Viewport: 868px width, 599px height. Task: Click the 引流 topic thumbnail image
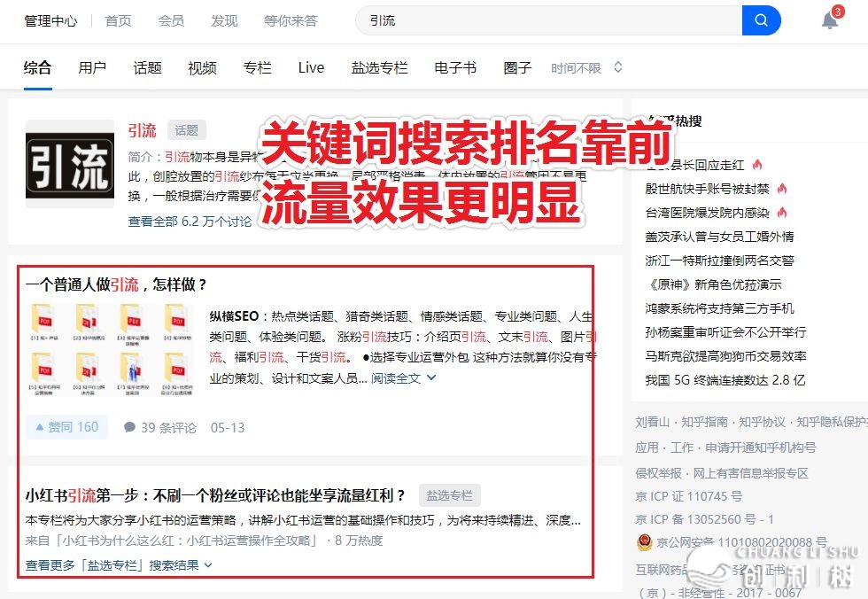pos(70,165)
